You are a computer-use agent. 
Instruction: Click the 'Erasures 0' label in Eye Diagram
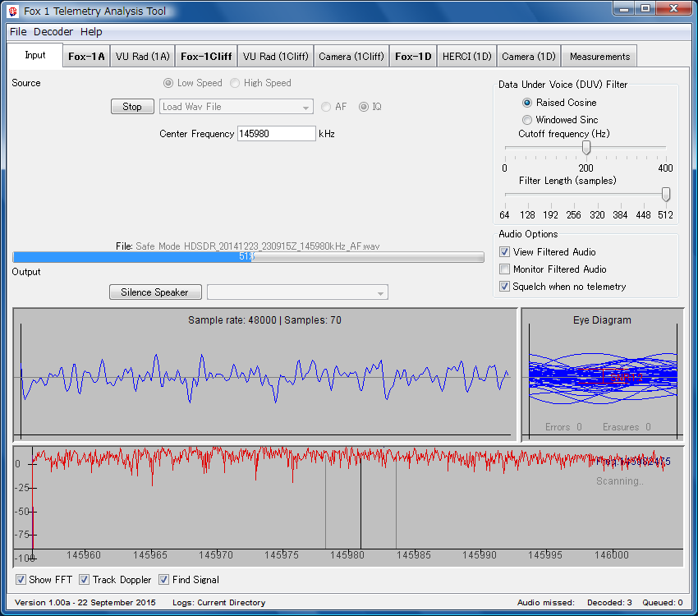click(x=627, y=427)
